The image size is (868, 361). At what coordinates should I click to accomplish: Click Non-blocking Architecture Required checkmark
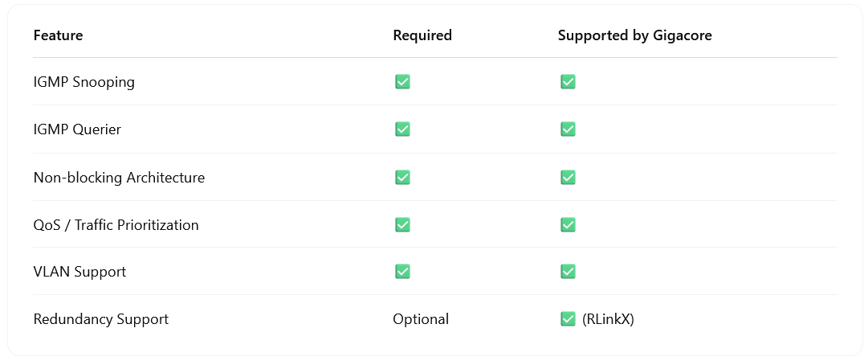click(x=402, y=177)
